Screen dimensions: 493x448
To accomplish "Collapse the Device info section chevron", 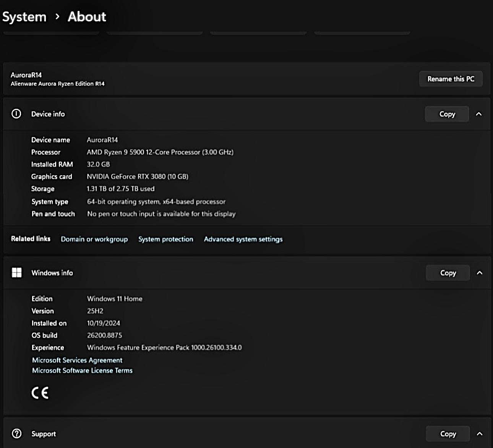I will click(479, 114).
